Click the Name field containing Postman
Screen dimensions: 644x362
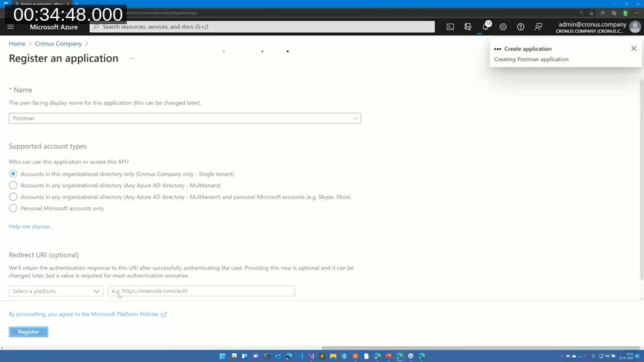coord(185,118)
